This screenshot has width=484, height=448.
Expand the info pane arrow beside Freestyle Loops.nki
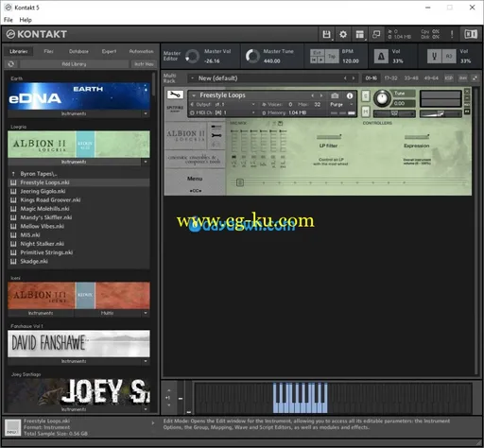153,423
